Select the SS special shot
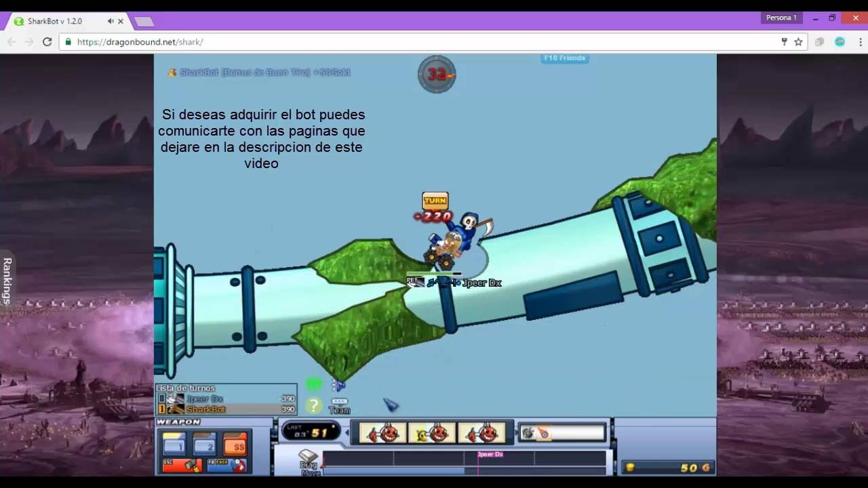 (235, 445)
